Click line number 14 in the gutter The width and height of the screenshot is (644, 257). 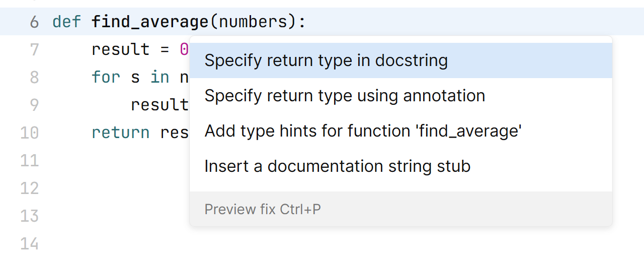[x=29, y=243]
